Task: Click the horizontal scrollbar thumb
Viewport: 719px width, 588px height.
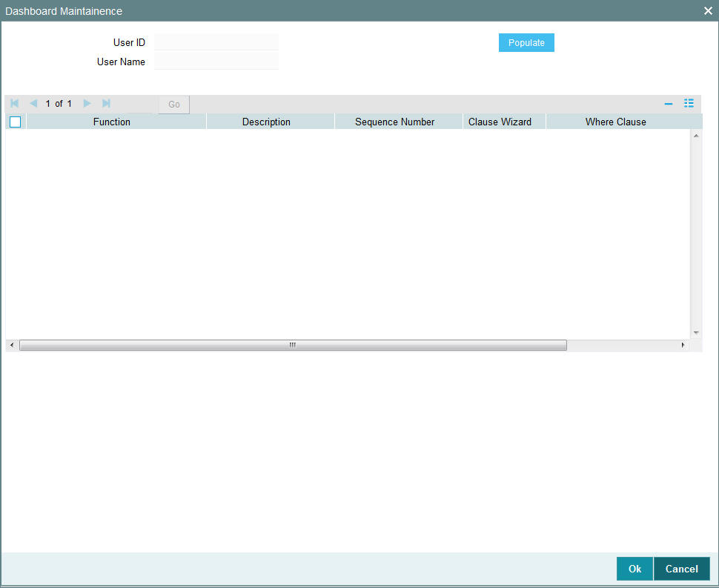Action: pyautogui.click(x=293, y=345)
